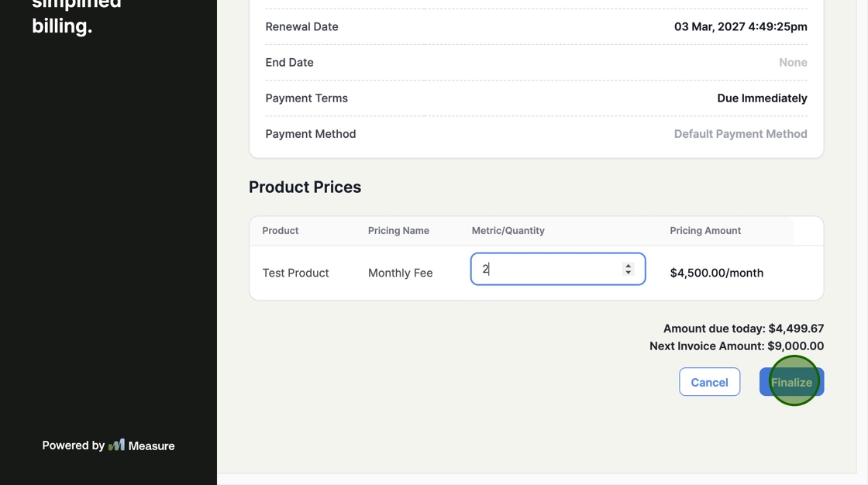Click the Measure logo icon
868x485 pixels.
(116, 445)
